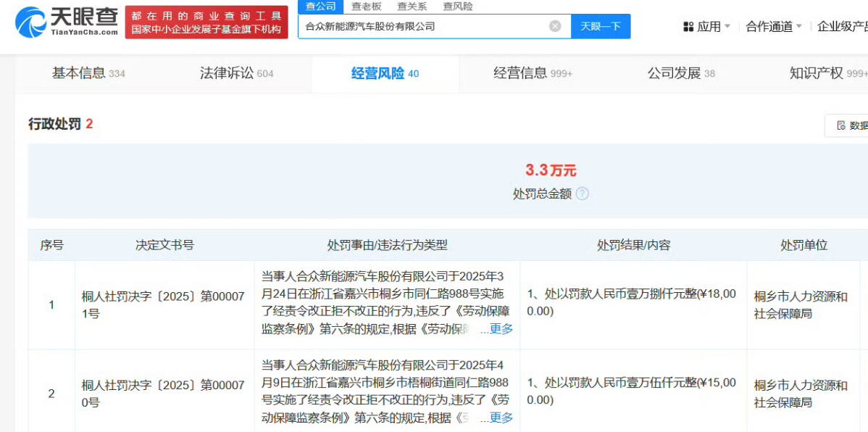Viewport: 868px width, 432px height.
Task: Click 桐乡市人力资源和社会保障局 in row 2
Action: click(x=801, y=394)
